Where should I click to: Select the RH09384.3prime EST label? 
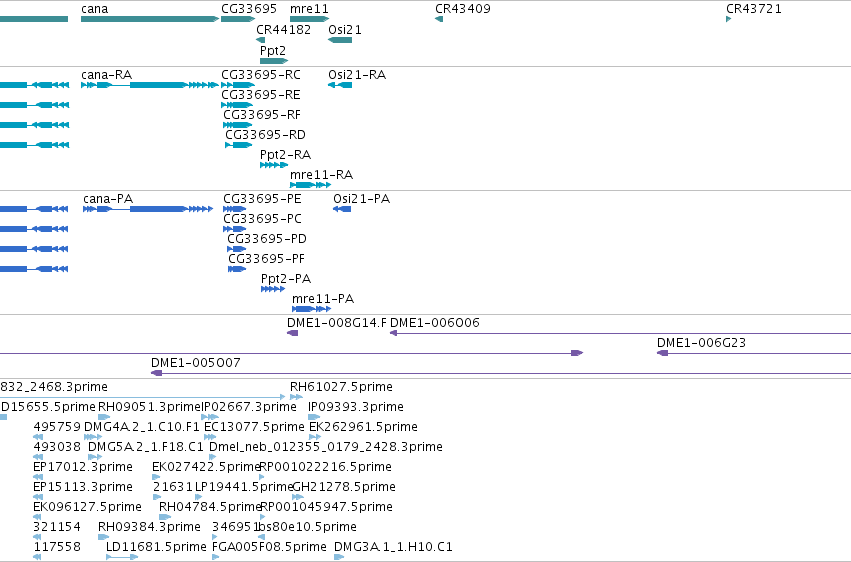coord(149,527)
